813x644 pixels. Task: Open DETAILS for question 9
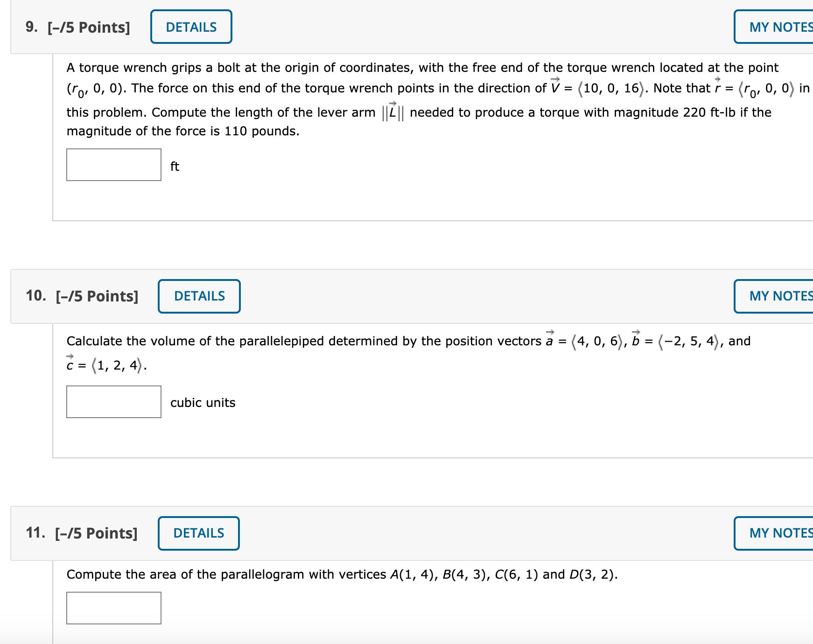point(190,27)
